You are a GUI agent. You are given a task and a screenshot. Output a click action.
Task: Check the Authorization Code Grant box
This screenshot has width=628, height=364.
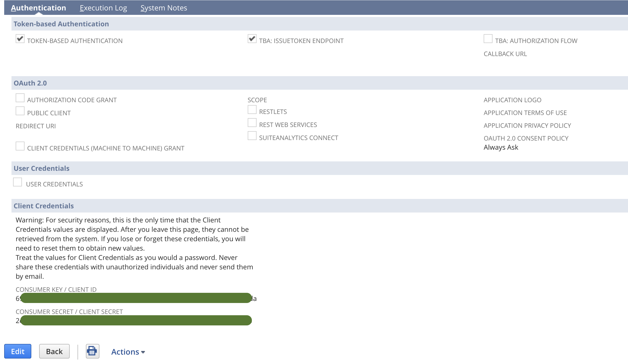(20, 98)
